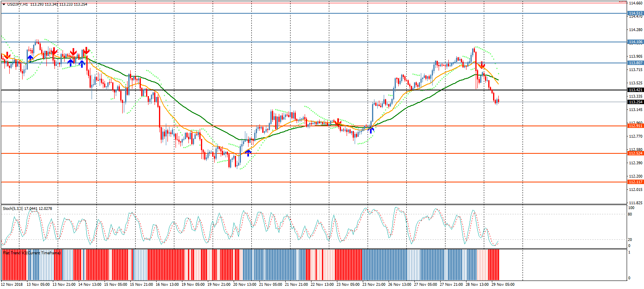
Task: Select red down arrow just after 13 Nov 05:00
Action: pos(53,52)
